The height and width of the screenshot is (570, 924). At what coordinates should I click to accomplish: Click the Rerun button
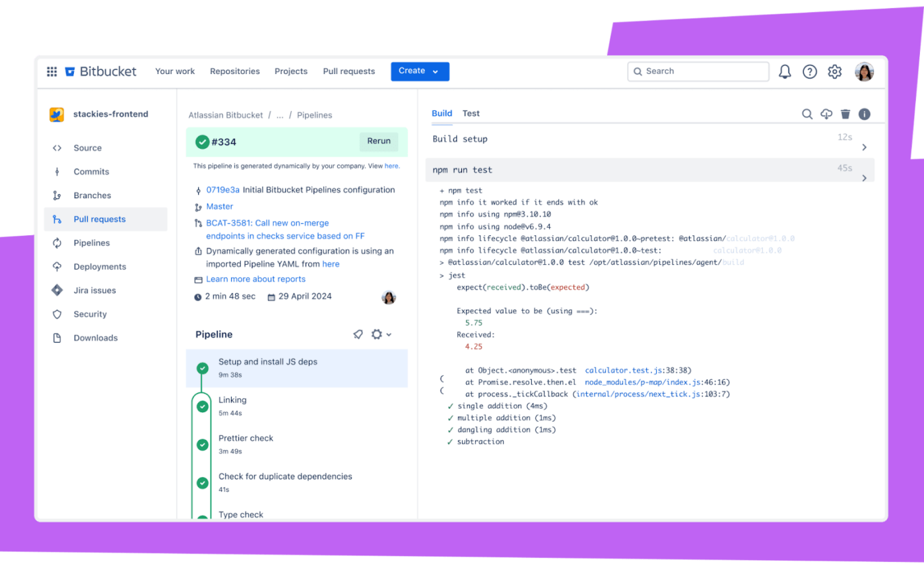pyautogui.click(x=379, y=141)
